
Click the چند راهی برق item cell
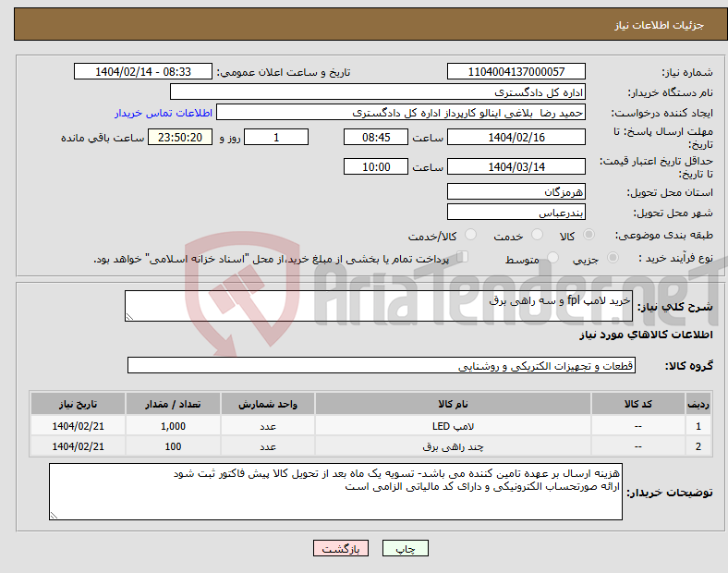(x=453, y=446)
